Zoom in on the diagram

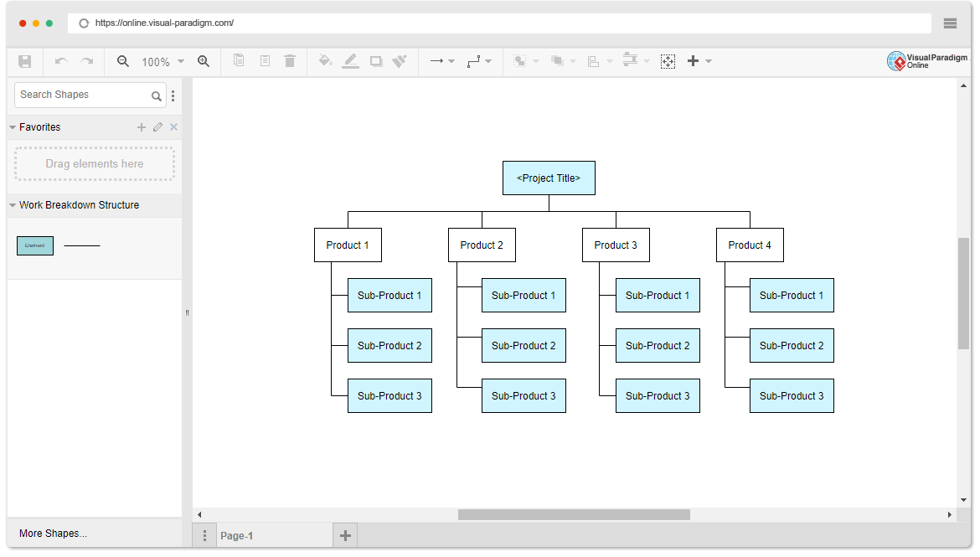(204, 60)
